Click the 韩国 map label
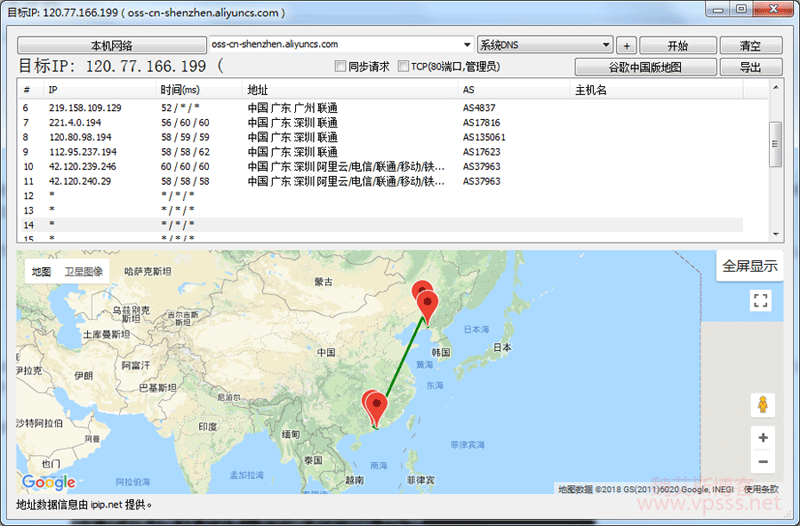 (441, 352)
